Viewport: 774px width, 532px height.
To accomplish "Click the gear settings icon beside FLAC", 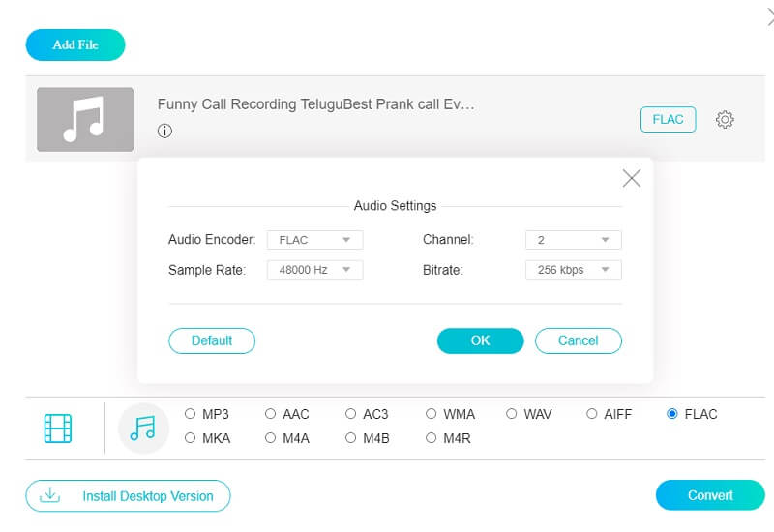I will pos(725,119).
